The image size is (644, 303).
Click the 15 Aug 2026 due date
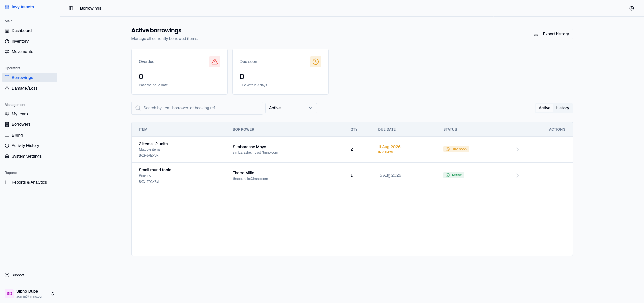pos(390,175)
